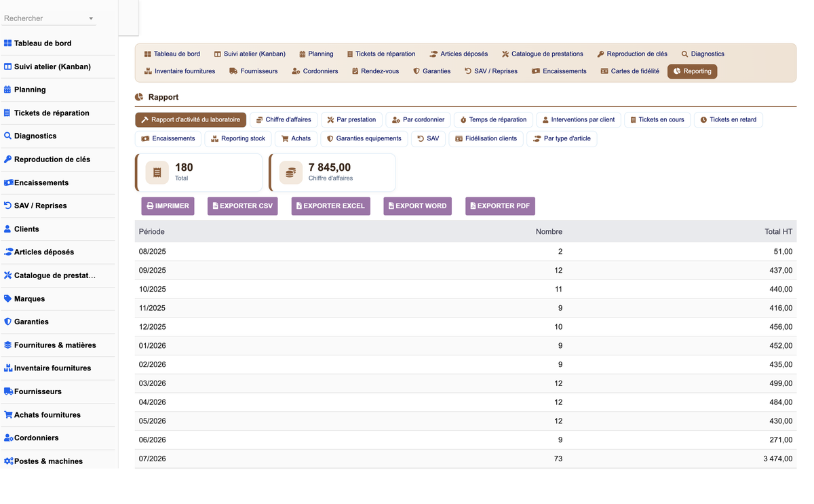Screen dimensions: 814x504
Task: Show the Par cordonnier report
Action: [x=418, y=120]
